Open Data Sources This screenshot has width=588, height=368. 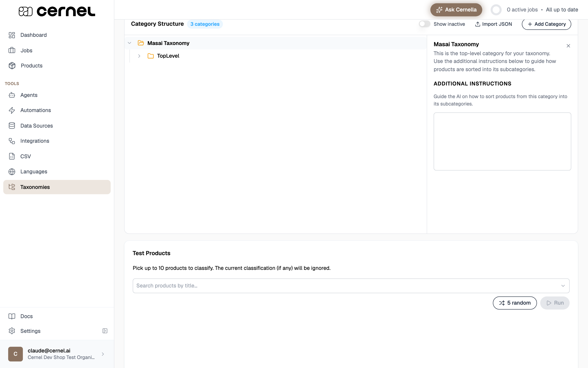57,126
